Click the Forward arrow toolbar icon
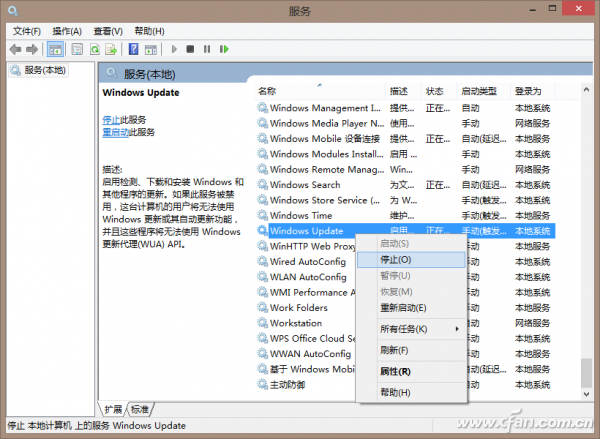The image size is (600, 439). pyautogui.click(x=32, y=49)
